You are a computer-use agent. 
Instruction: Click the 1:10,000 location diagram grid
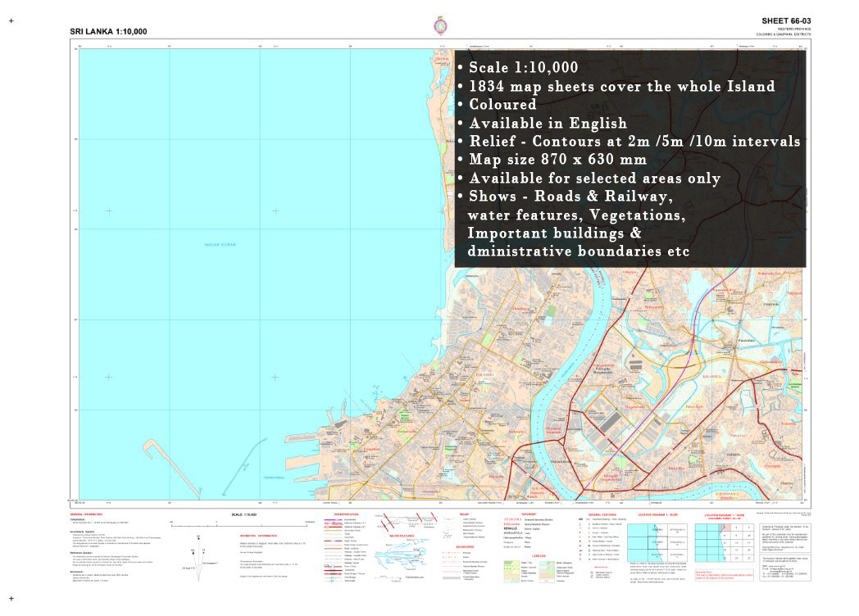click(725, 542)
